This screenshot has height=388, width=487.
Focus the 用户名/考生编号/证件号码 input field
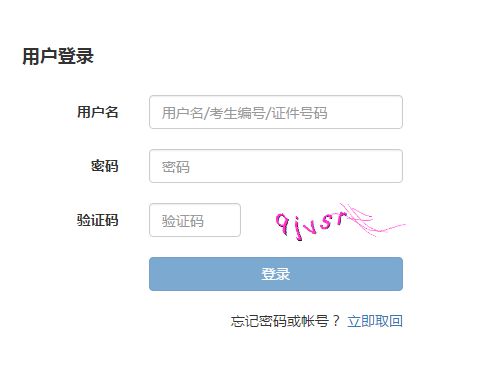[x=276, y=112]
